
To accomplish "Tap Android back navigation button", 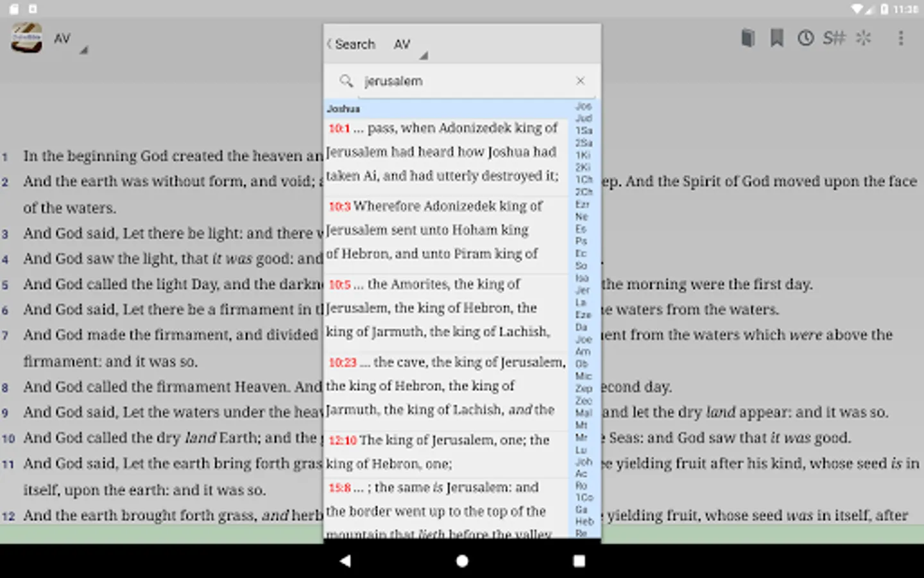I will pyautogui.click(x=345, y=561).
